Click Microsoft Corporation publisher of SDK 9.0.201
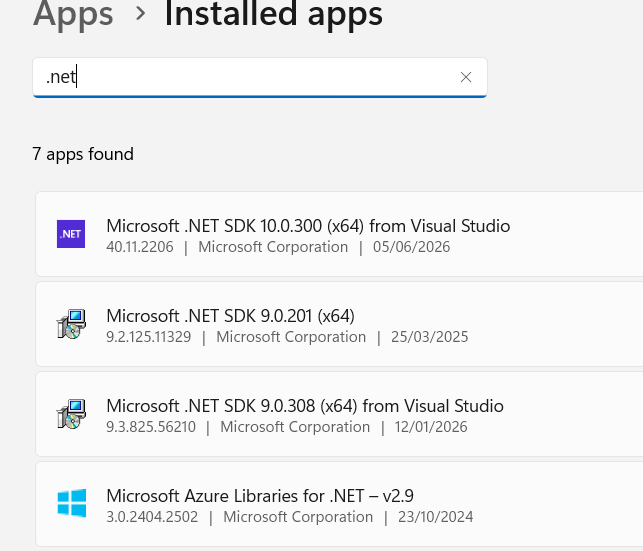The height and width of the screenshot is (551, 643). [291, 337]
